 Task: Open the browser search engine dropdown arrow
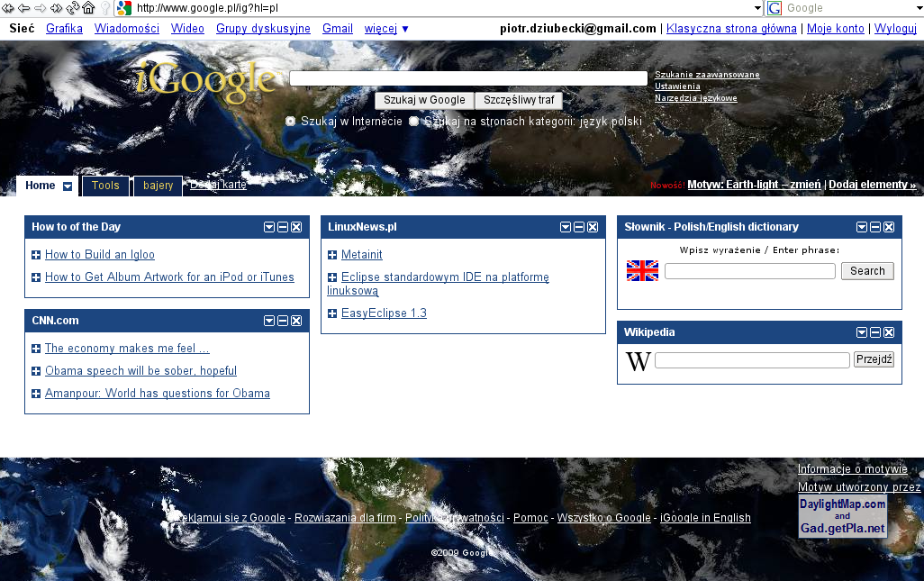tap(919, 8)
